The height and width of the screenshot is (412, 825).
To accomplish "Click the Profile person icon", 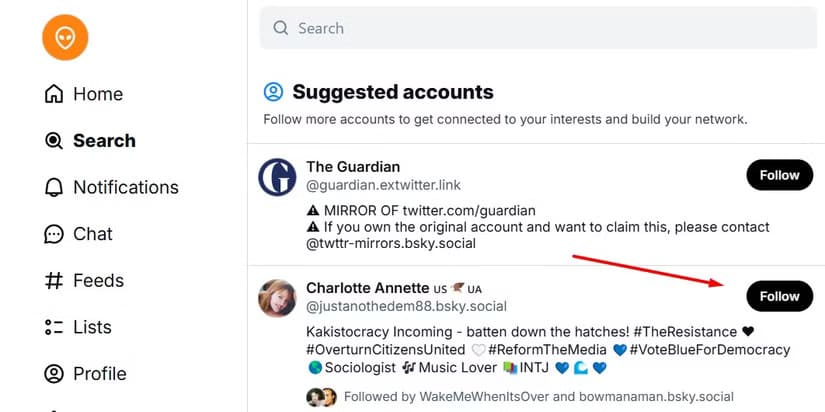I will (x=54, y=374).
